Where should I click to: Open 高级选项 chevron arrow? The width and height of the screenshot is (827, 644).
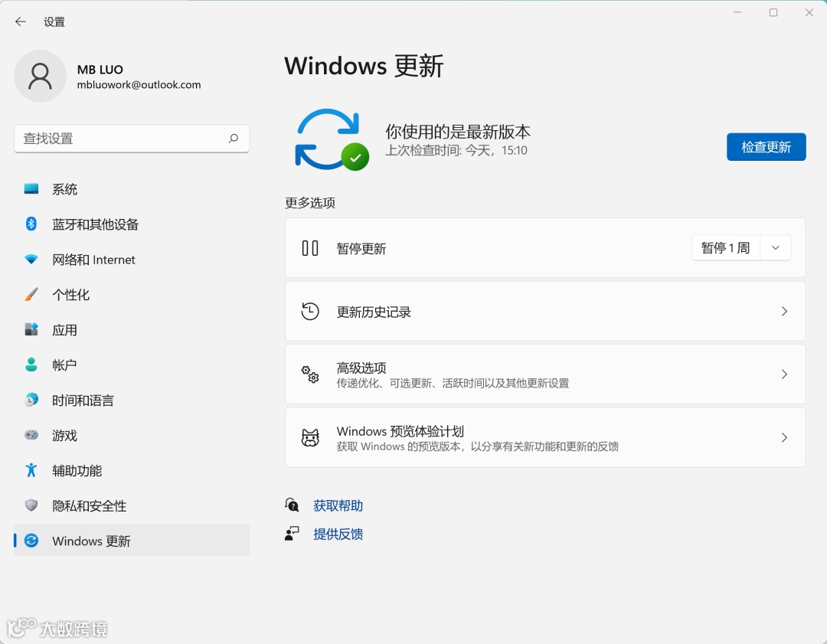click(x=784, y=374)
